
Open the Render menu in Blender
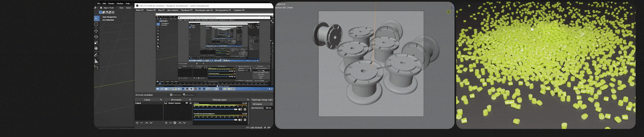[x=111, y=3]
